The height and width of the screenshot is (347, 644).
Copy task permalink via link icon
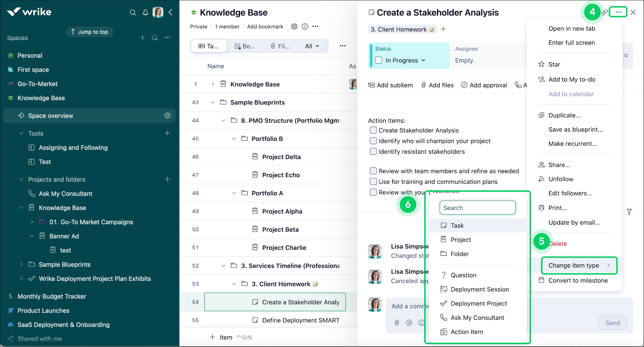(x=605, y=13)
